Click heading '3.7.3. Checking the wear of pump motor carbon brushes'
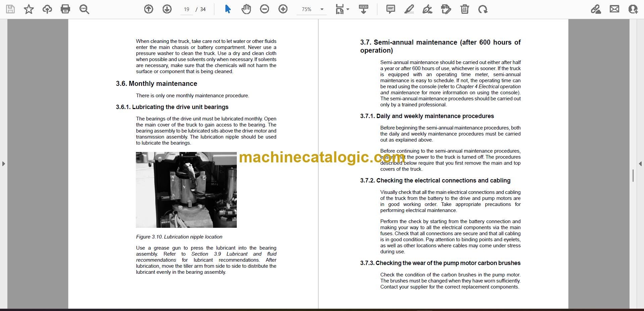 click(x=440, y=263)
